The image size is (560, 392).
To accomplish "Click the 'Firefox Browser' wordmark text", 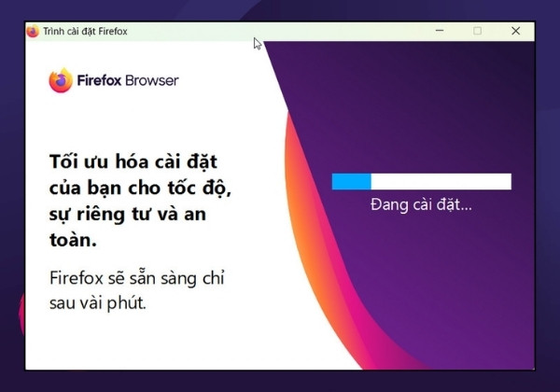I will [x=128, y=80].
